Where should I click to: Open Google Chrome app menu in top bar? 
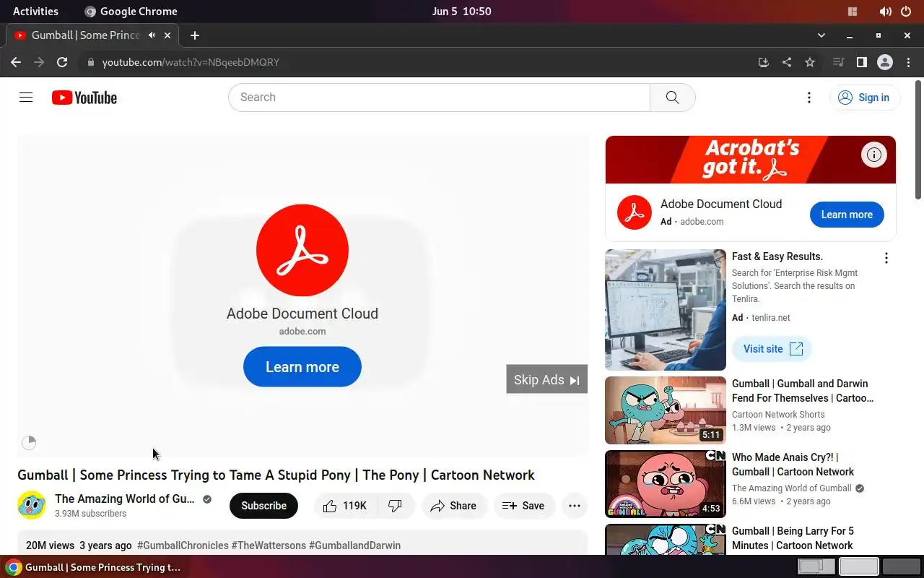[x=131, y=11]
